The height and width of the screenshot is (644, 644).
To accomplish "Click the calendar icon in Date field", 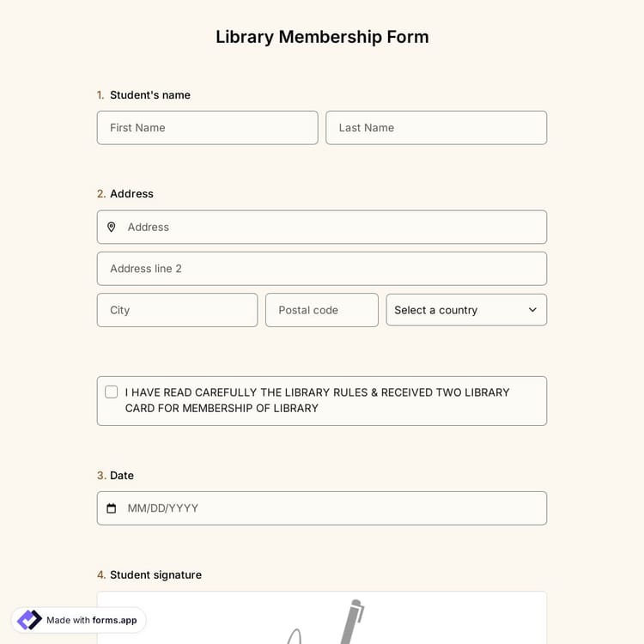I will pyautogui.click(x=111, y=508).
